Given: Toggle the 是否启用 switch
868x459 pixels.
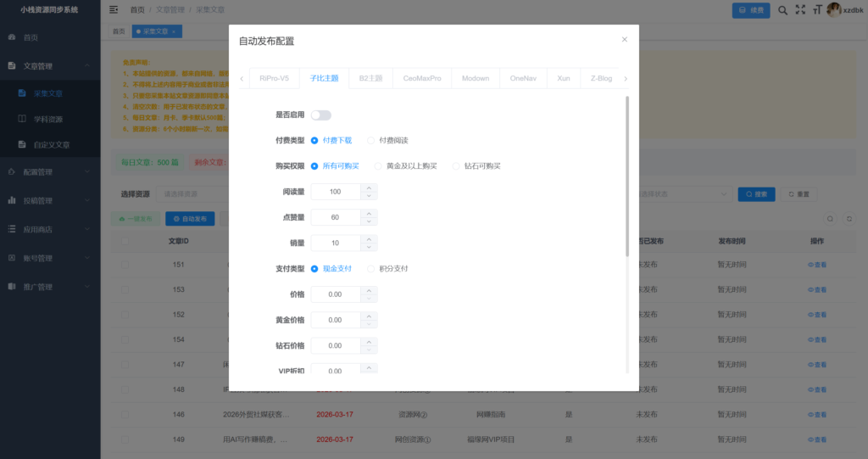Looking at the screenshot, I should 320,115.
